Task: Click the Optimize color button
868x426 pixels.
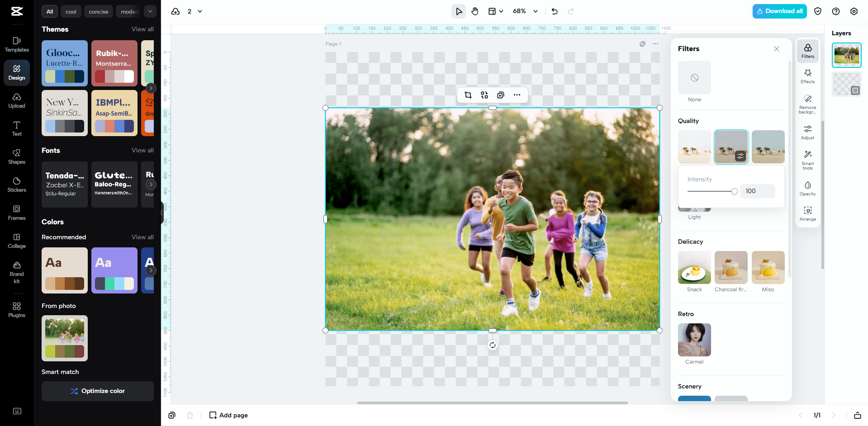Action: (98, 391)
